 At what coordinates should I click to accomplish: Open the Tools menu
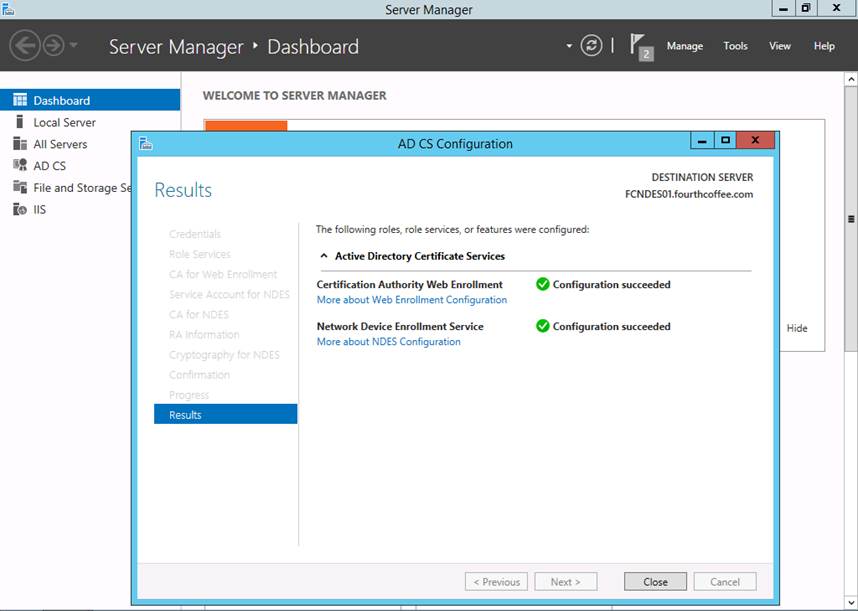(x=735, y=46)
